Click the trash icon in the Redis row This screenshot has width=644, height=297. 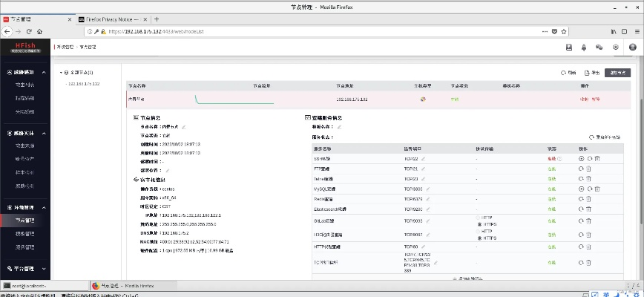pyautogui.click(x=588, y=199)
